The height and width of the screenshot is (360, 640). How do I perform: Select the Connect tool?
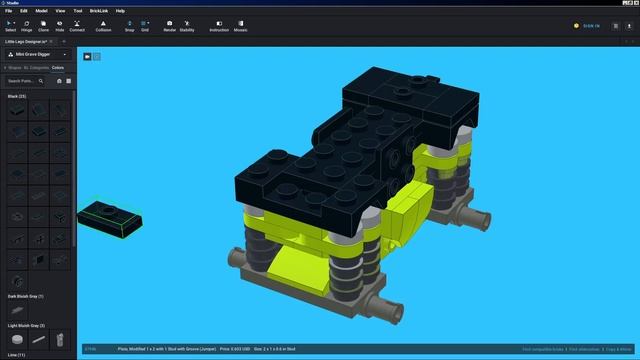pyautogui.click(x=77, y=26)
